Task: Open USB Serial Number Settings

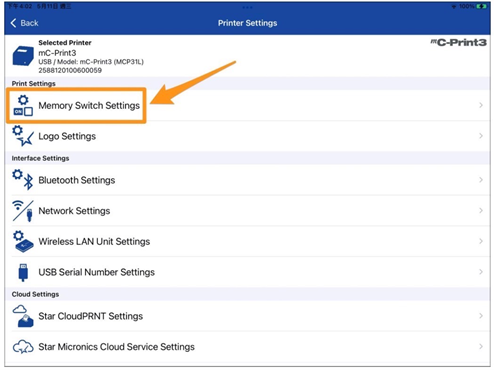Action: pos(247,272)
